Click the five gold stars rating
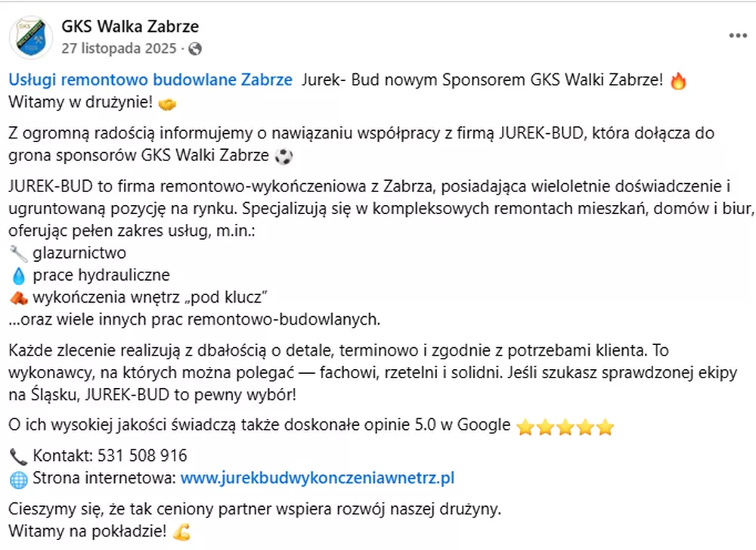This screenshot has width=756, height=550. click(x=564, y=427)
